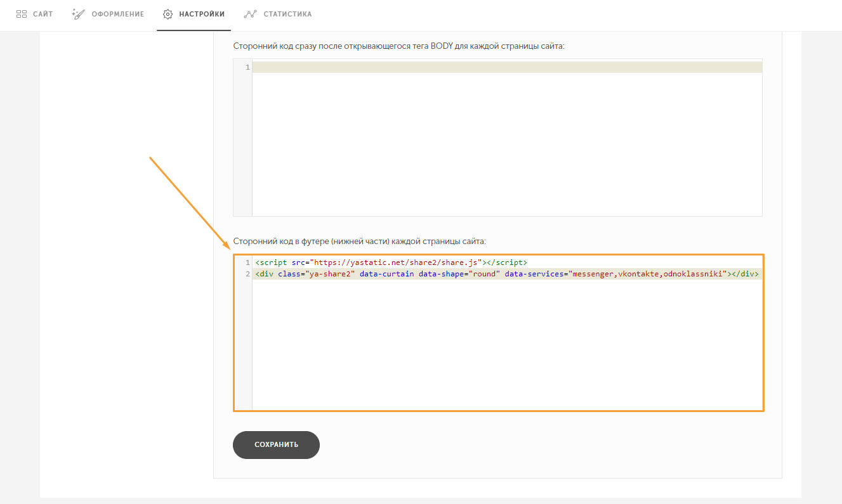842x504 pixels.
Task: Click line number 2 in footer editor
Action: click(247, 274)
